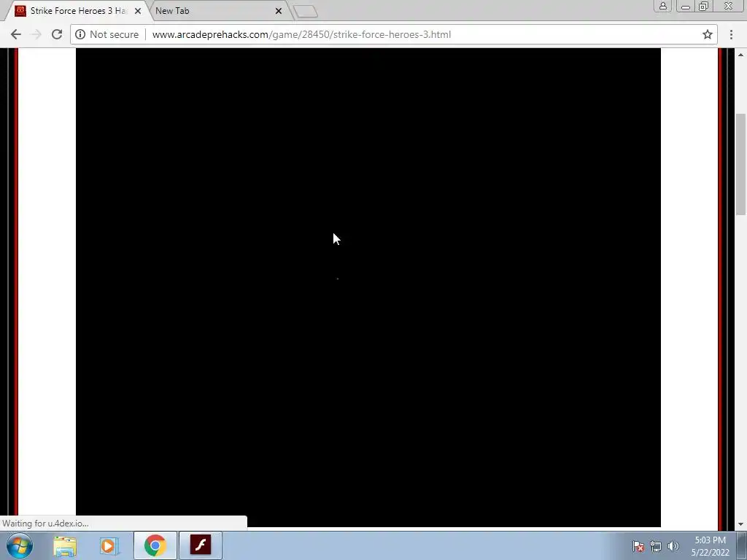Select the Chrome taskbar icon
Screen dimensions: 747x560
point(155,545)
